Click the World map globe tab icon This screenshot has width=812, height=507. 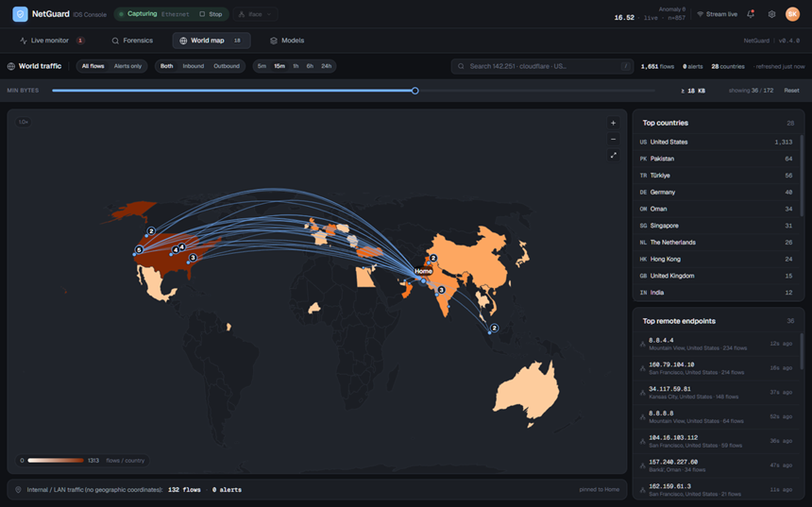(x=183, y=41)
